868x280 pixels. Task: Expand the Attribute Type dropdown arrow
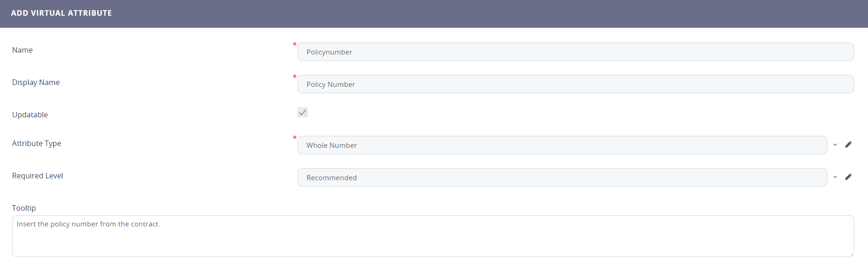(x=835, y=145)
